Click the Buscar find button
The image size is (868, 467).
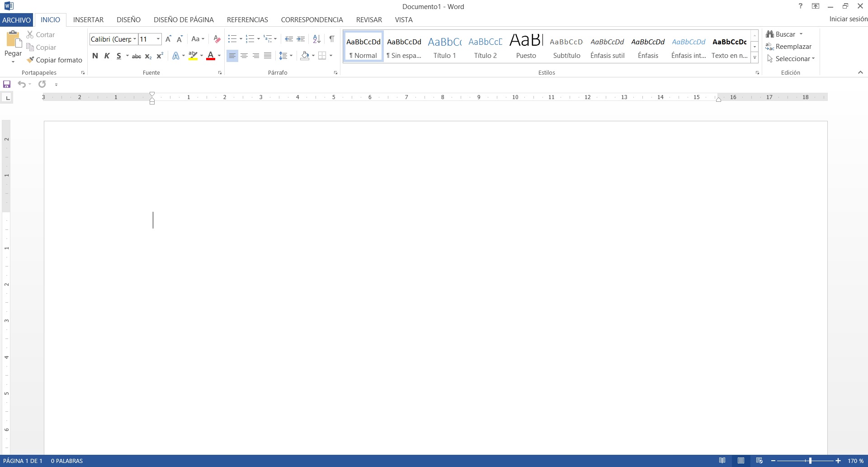tap(781, 34)
